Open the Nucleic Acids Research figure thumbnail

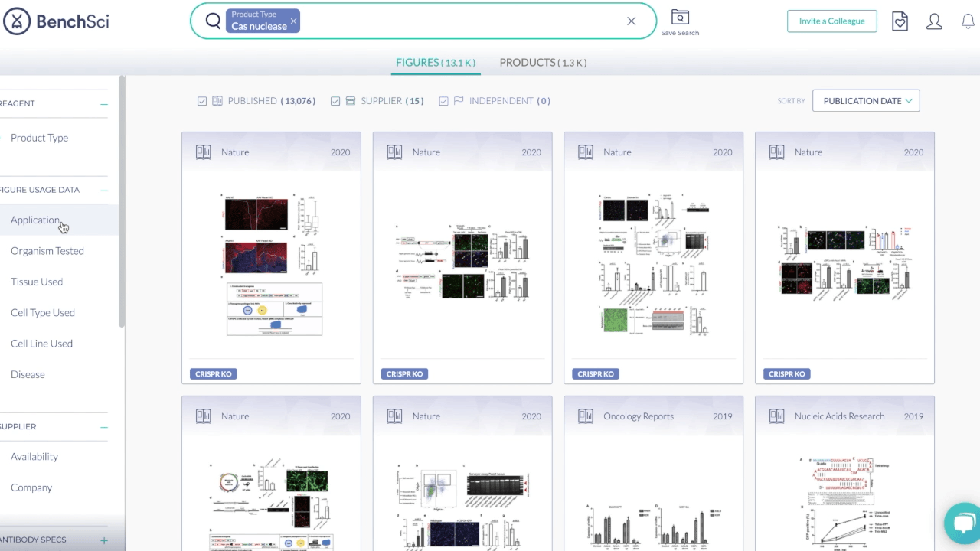(844, 503)
